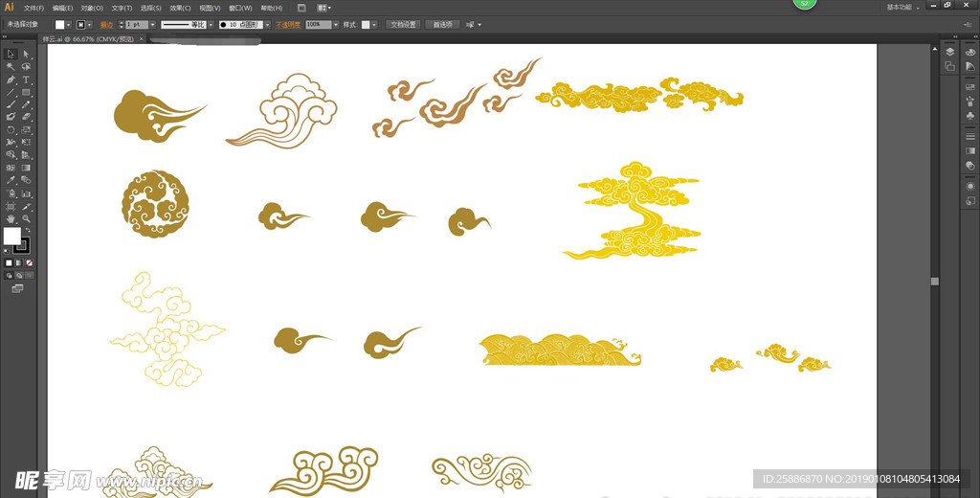
Task: Click the 文档设置 button
Action: pos(403,24)
